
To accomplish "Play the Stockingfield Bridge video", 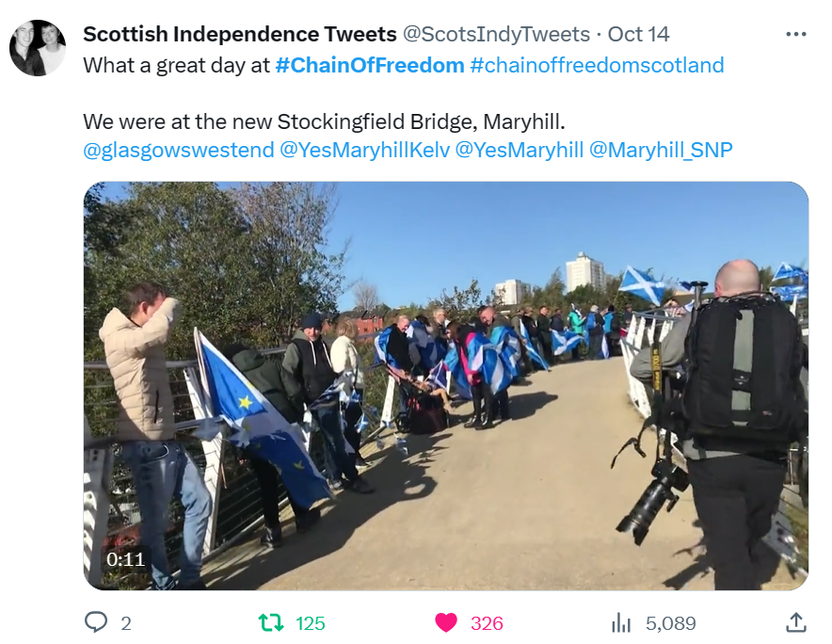I will click(446, 386).
